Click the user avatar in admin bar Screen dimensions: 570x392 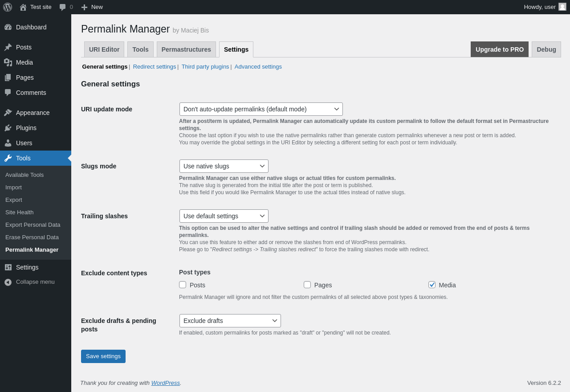click(562, 7)
